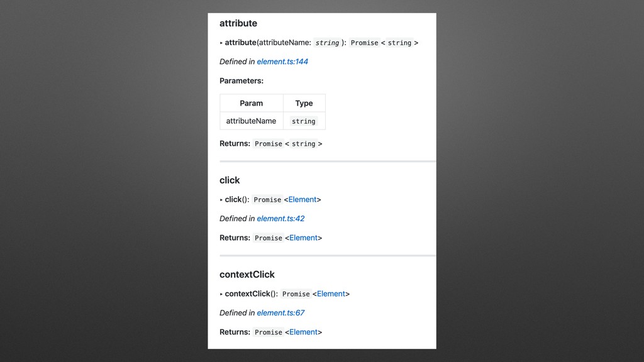This screenshot has width=644, height=362.
Task: Click the bold attribute method name in the signature
Action: [x=240, y=42]
